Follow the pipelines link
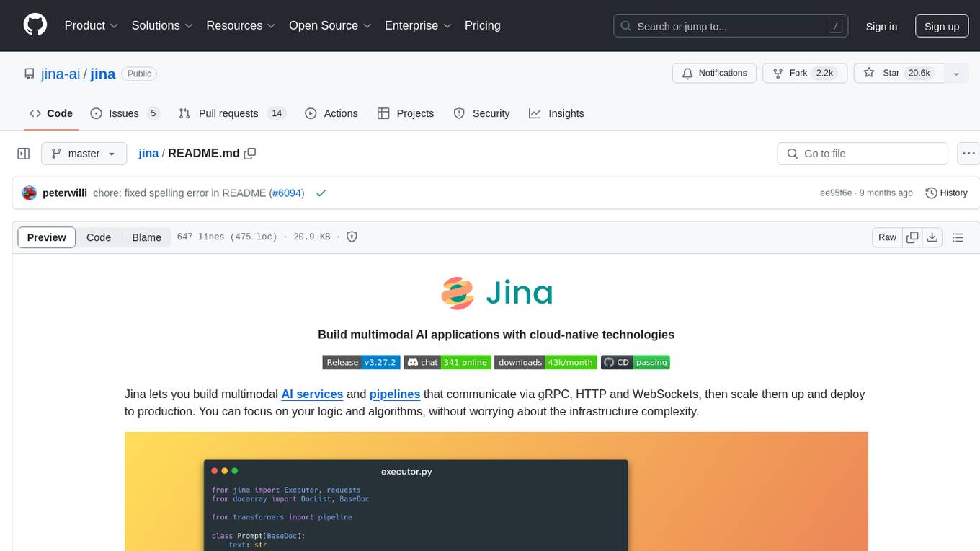 pos(395,394)
